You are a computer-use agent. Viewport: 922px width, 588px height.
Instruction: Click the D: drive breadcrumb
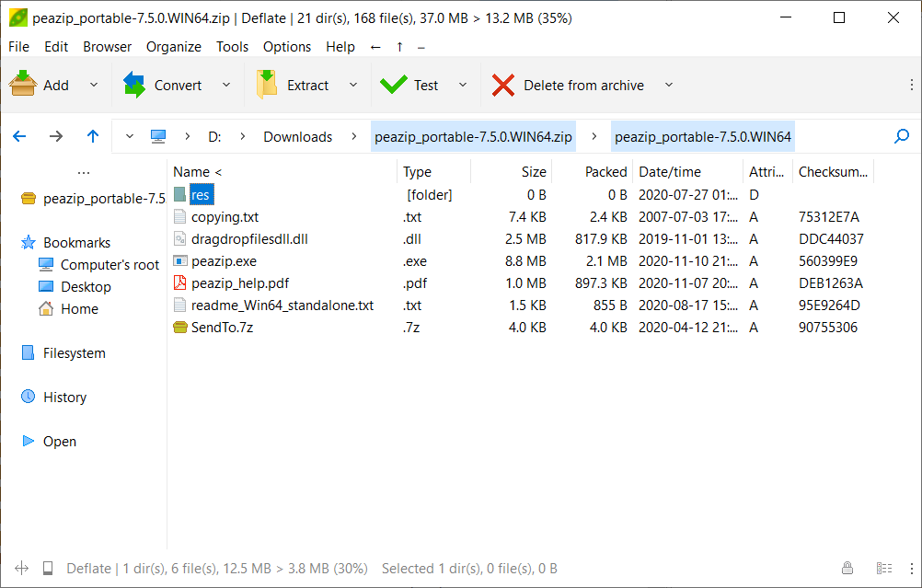tap(214, 136)
